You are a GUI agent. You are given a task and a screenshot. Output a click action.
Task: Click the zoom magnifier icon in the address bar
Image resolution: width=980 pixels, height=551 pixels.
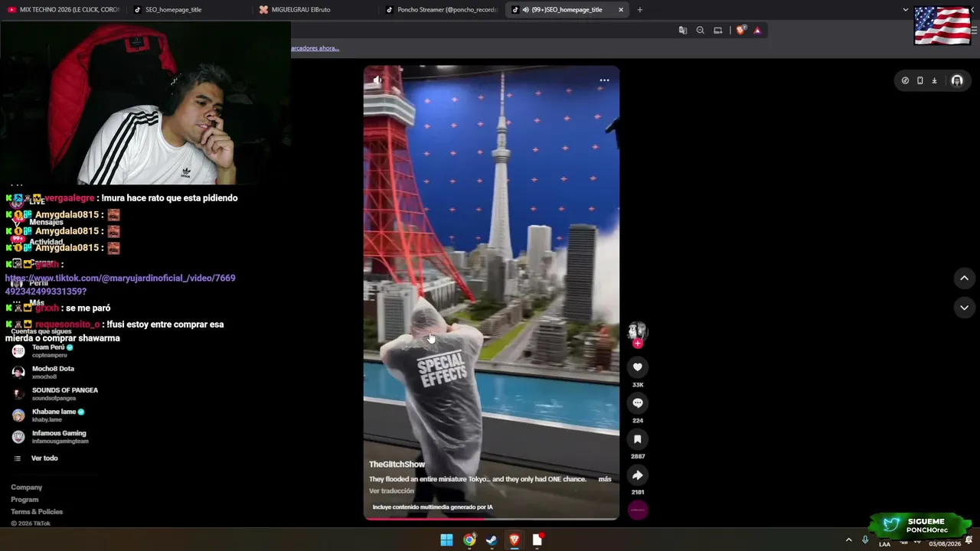pos(700,31)
